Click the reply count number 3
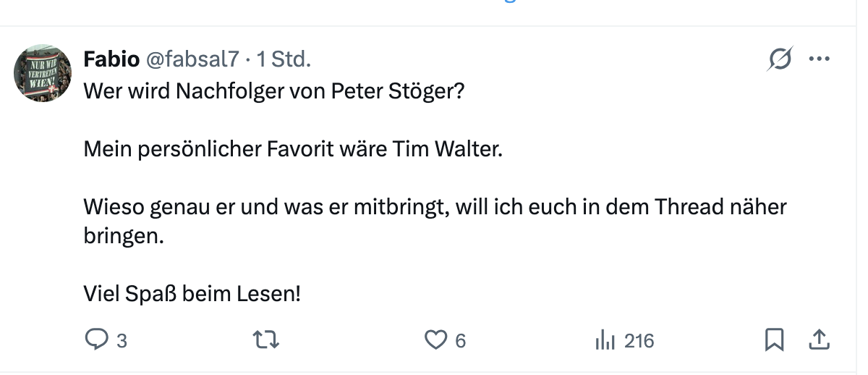Viewport: 868px width, 375px height. 122,340
